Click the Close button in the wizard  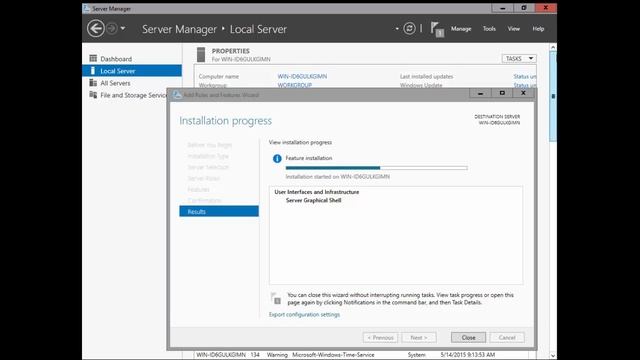[468, 338]
